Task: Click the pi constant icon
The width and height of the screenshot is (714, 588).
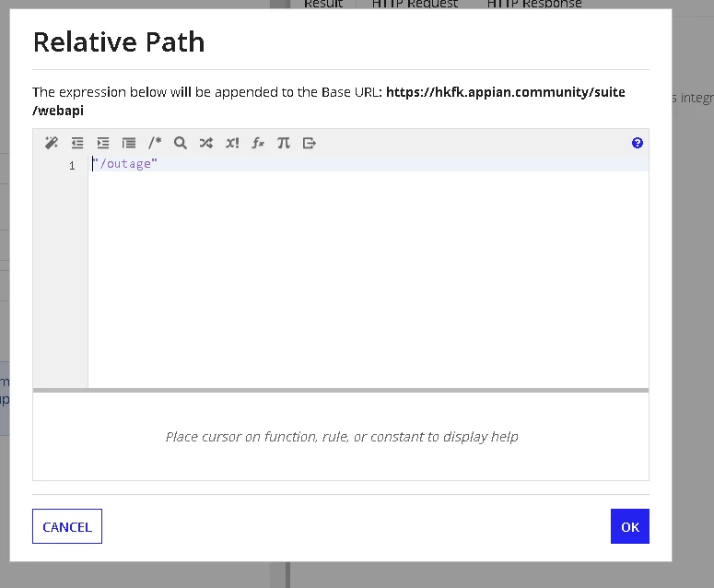Action: (283, 143)
